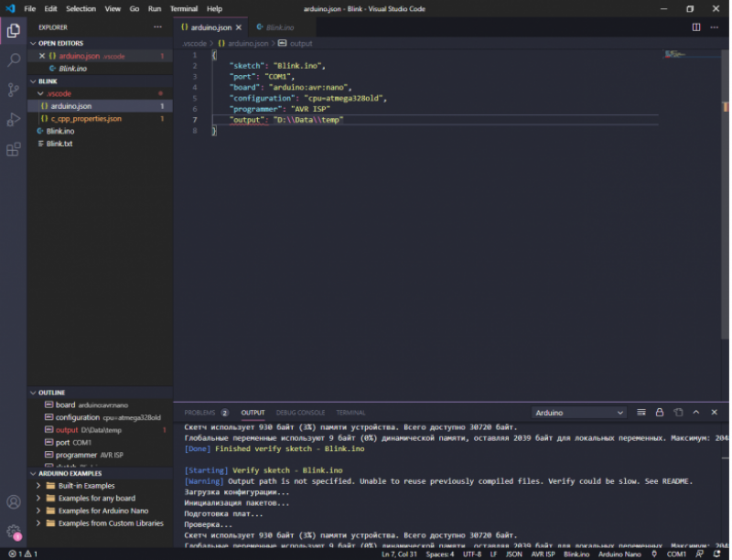Open the Selection menu

tap(81, 8)
